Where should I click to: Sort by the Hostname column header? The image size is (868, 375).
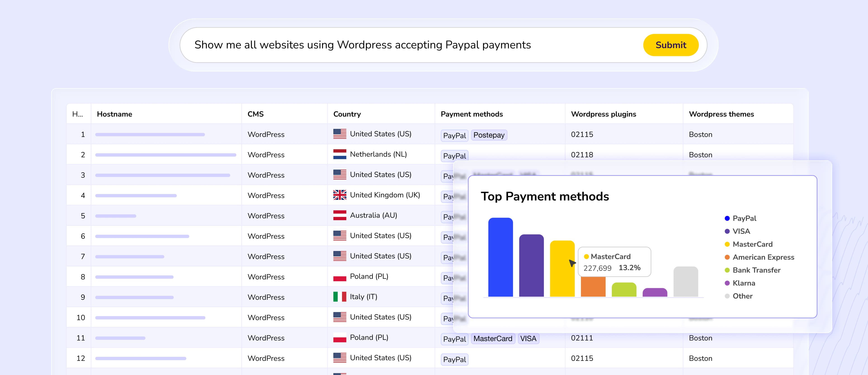115,114
